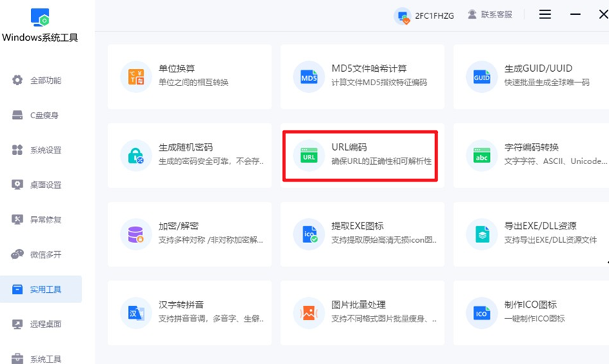Open the 加密/解密 database icon

coord(136,234)
